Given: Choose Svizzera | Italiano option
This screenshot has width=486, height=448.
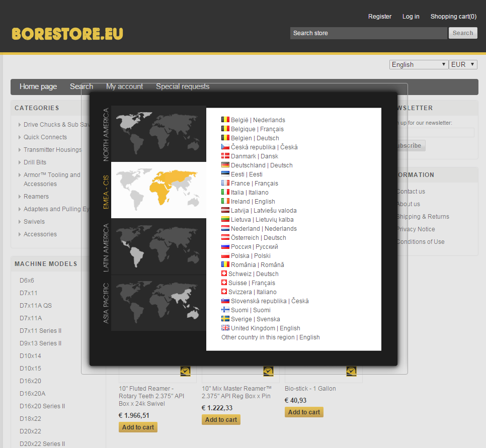Looking at the screenshot, I should [252, 292].
